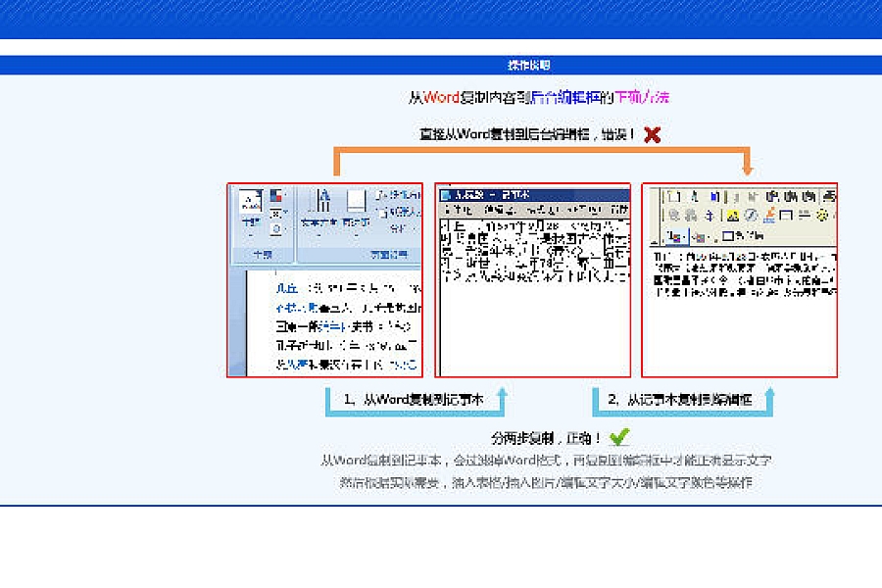Click the theme colors icon in Word ribbon

pos(275,196)
